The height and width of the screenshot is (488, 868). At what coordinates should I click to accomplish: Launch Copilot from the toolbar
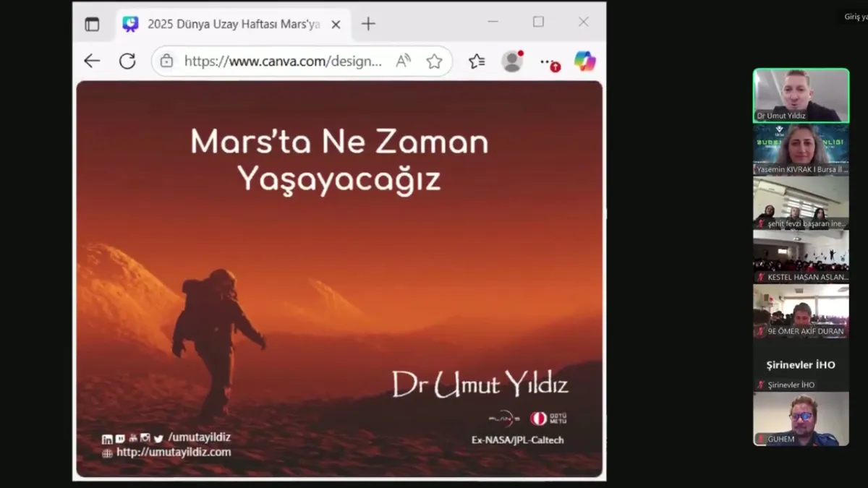(x=584, y=61)
